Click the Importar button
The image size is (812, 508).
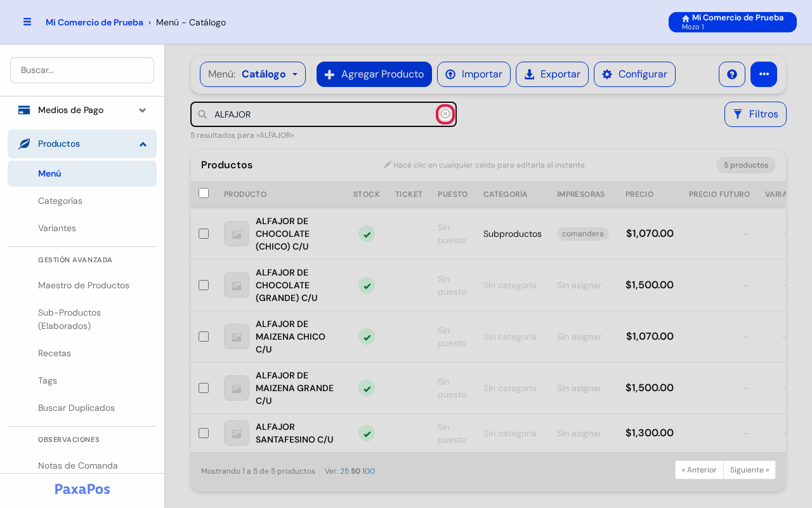[474, 74]
